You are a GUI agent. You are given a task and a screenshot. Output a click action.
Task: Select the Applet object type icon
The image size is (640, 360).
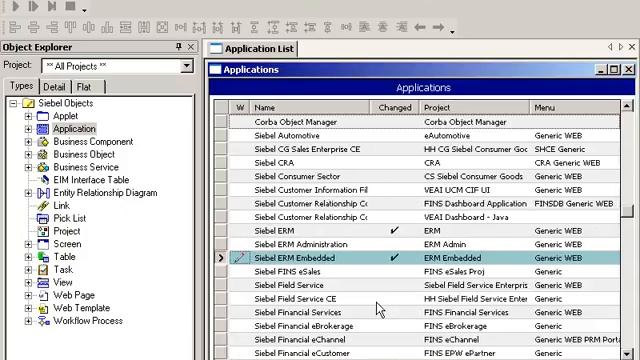point(43,116)
